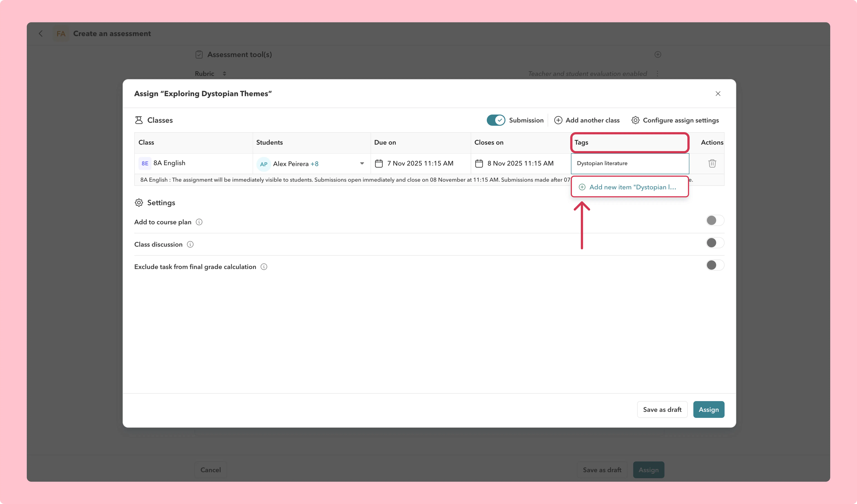This screenshot has height=504, width=857.
Task: Click Save as draft on the background page
Action: pyautogui.click(x=602, y=470)
